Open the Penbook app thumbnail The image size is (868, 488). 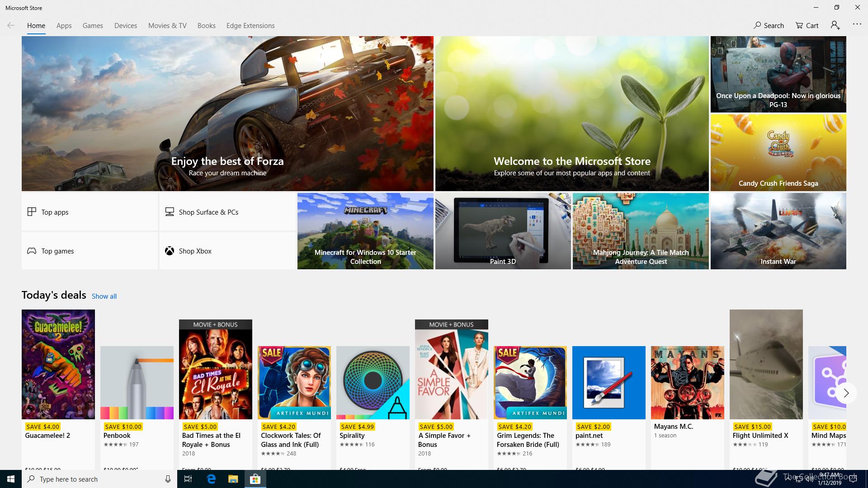pos(137,383)
